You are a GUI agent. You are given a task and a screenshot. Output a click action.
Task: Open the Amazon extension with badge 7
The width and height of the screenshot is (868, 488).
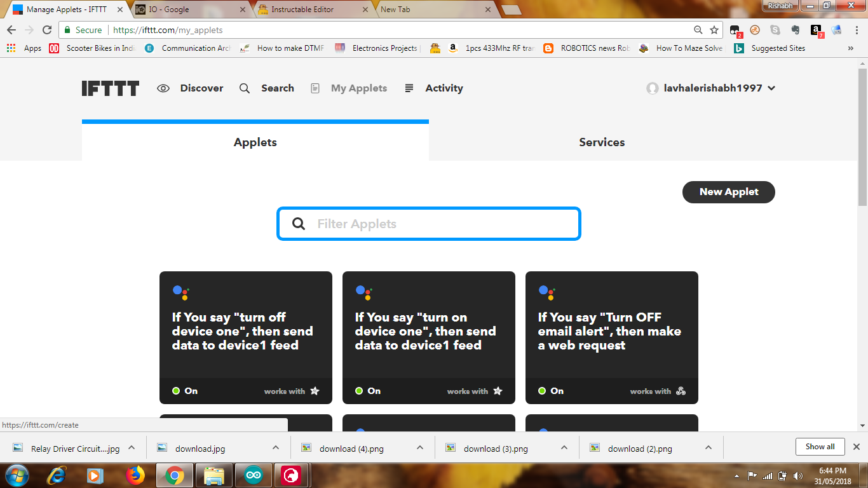tap(817, 30)
